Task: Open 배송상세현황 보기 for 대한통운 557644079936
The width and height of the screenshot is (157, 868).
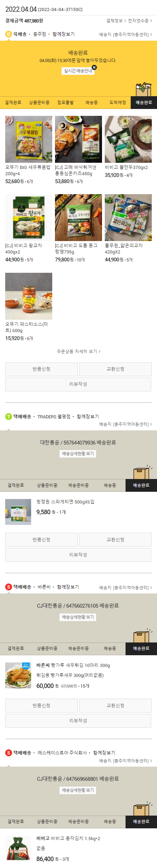Action: [78, 453]
